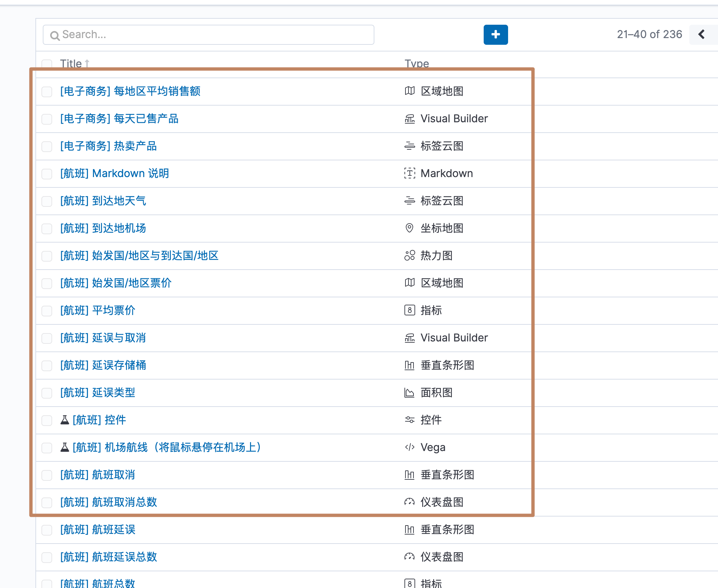
Task: Click the blue plus create visualization button
Action: (x=495, y=34)
